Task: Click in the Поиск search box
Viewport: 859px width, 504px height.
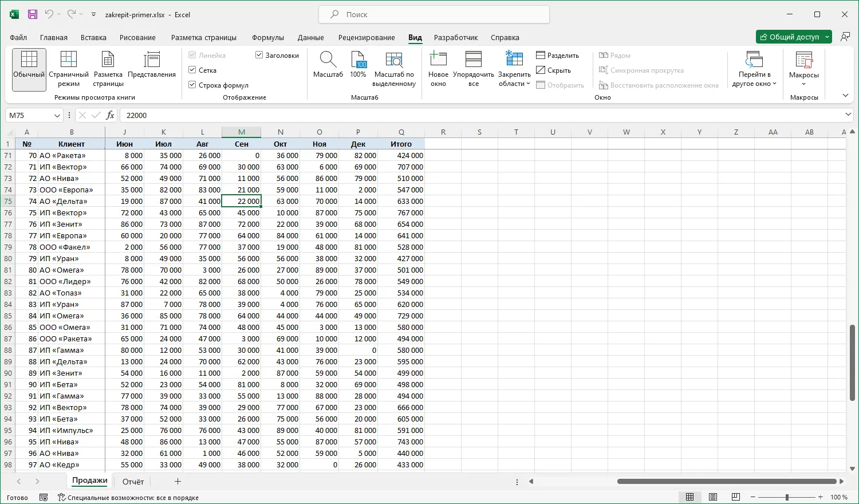Action: click(x=434, y=14)
